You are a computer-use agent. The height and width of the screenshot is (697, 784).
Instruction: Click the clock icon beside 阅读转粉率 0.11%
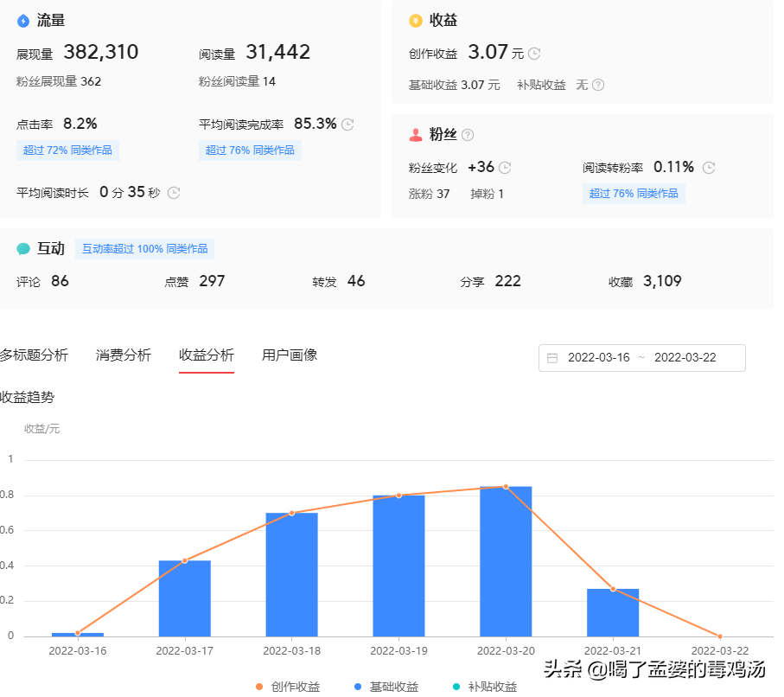[709, 168]
